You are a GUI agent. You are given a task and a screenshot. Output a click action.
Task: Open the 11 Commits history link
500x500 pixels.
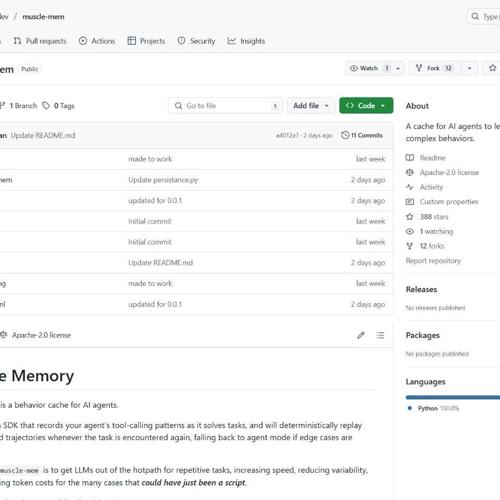point(362,135)
